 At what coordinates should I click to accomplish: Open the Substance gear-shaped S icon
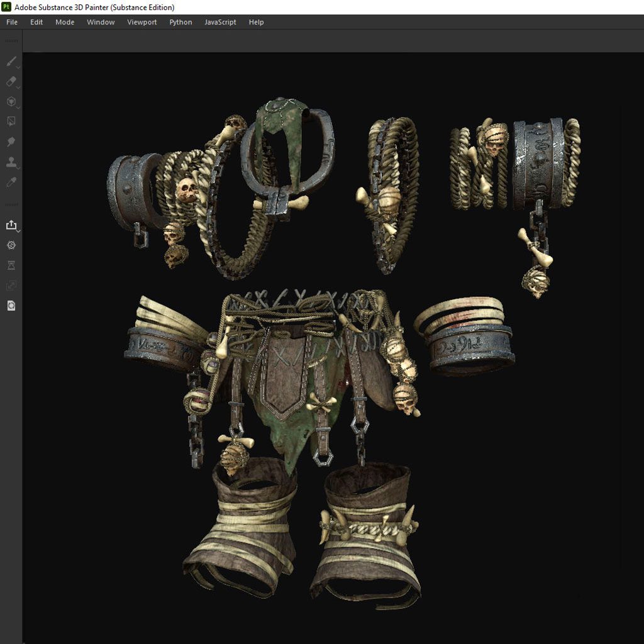(11, 245)
